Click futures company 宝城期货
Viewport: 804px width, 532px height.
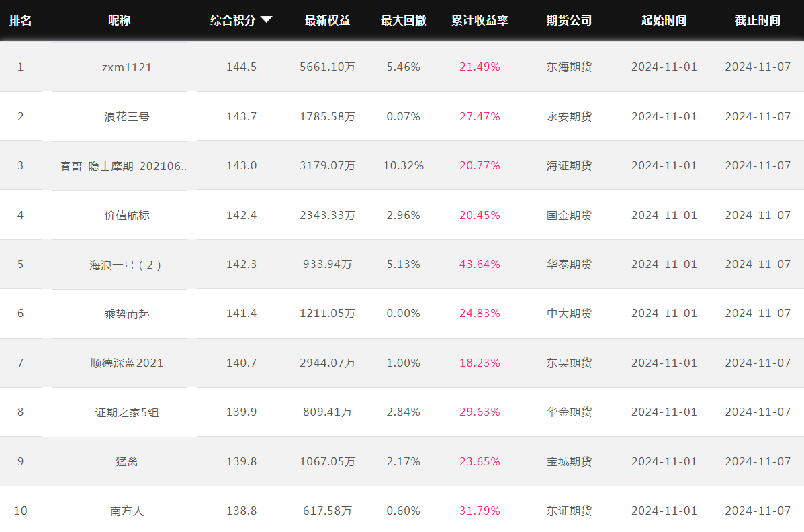point(569,461)
